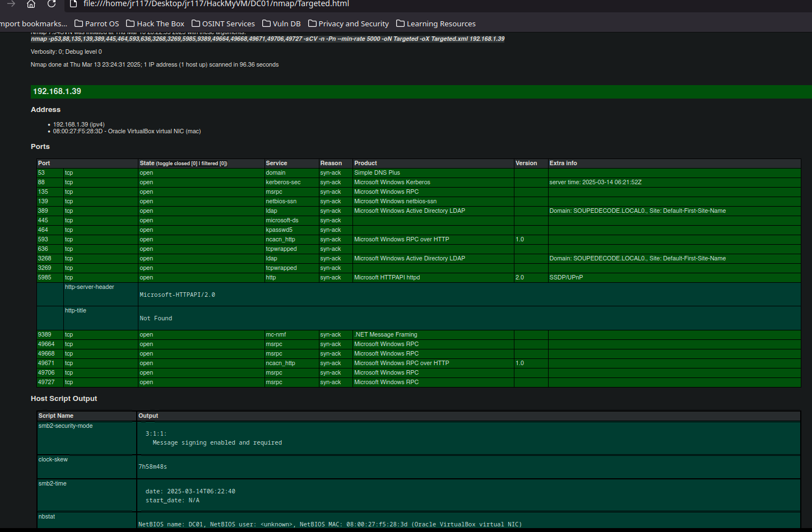Click port 49668 cell
The image size is (812, 532).
[x=50, y=354]
